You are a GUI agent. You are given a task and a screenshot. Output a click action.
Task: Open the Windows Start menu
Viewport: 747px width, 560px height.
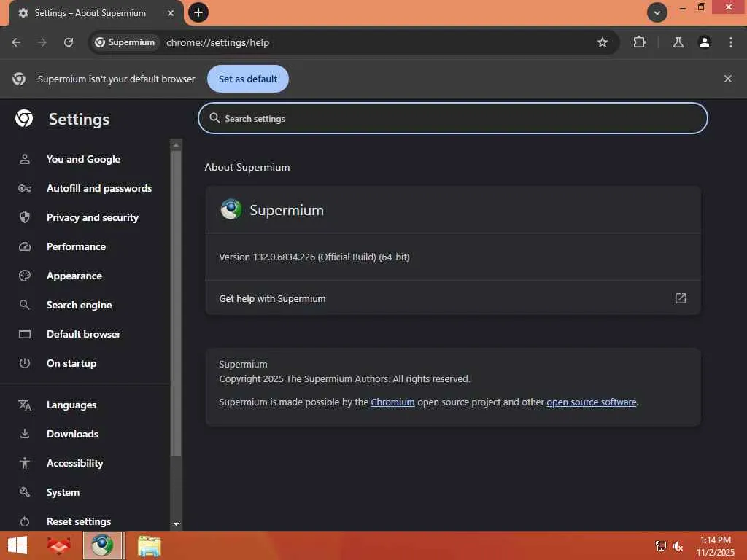(x=18, y=545)
